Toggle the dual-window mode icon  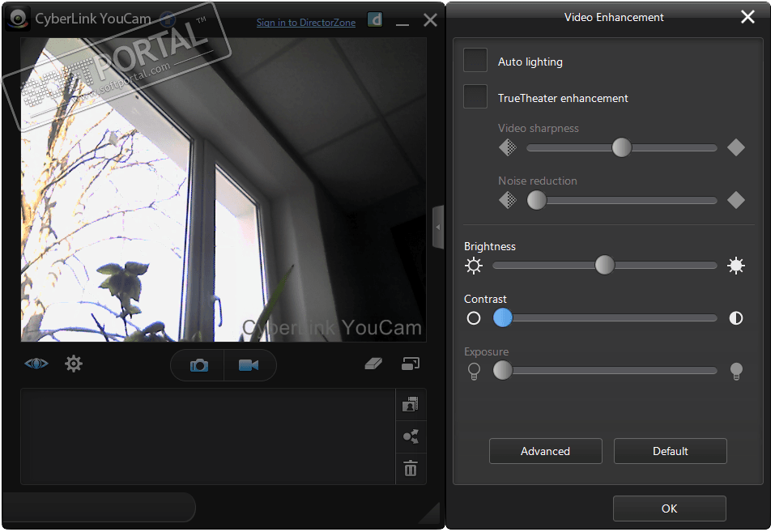coord(411,364)
